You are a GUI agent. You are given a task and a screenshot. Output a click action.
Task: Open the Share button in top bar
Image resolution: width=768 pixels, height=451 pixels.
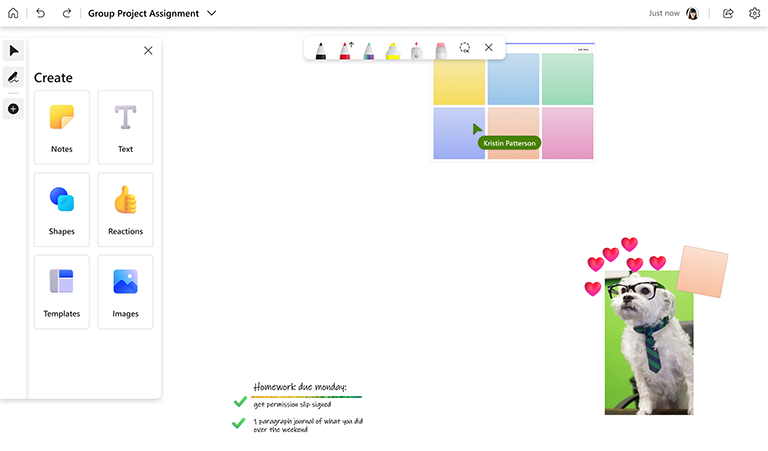pyautogui.click(x=728, y=14)
